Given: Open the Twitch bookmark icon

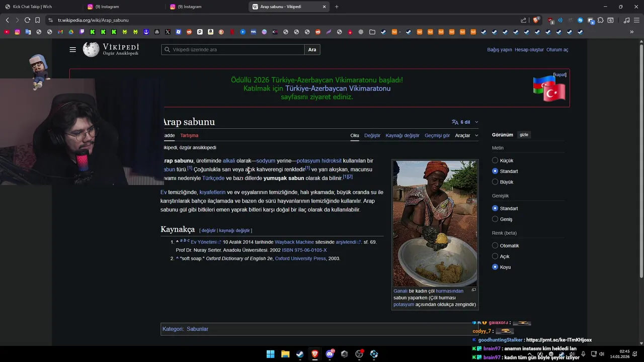Looking at the screenshot, I should point(82,32).
